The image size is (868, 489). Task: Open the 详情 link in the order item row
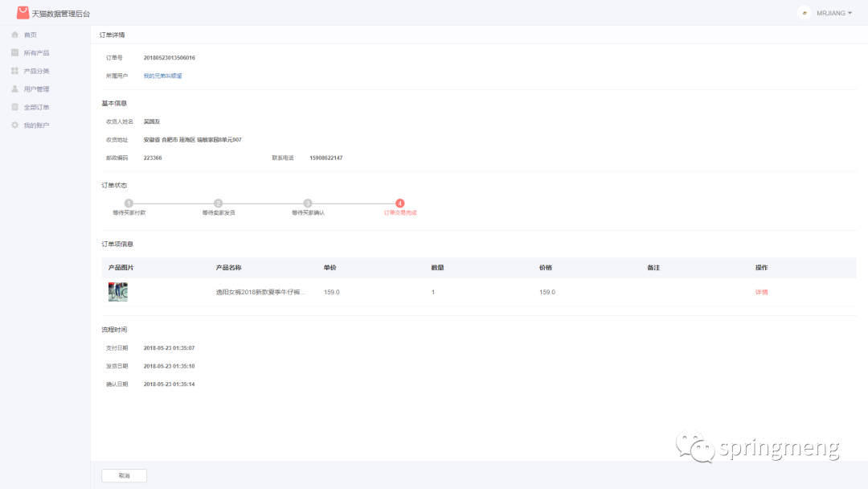(762, 292)
